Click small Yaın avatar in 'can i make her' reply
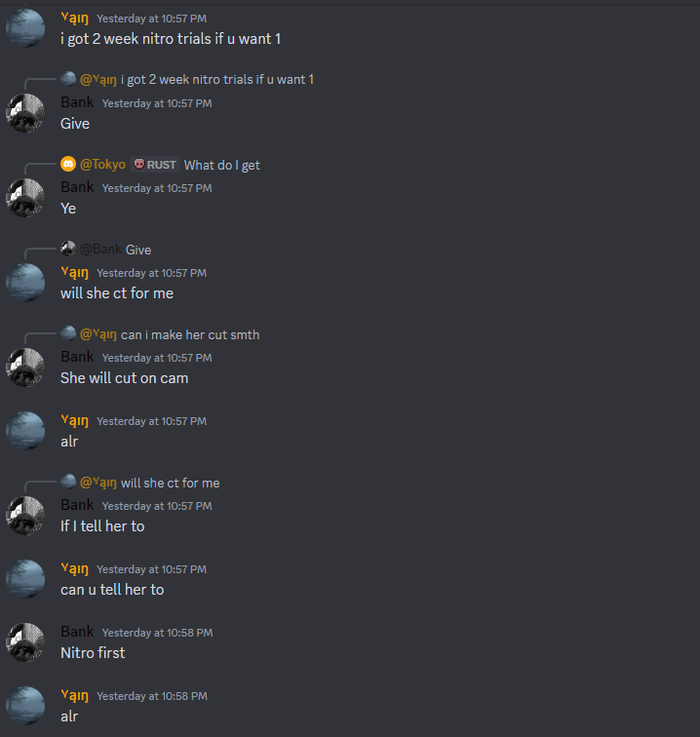Image resolution: width=700 pixels, height=737 pixels. 68,333
